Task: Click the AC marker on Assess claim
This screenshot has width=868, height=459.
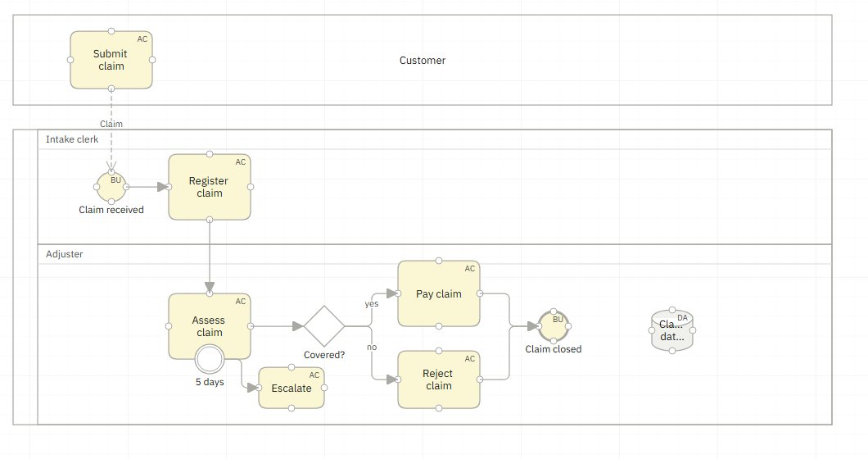Action: pos(240,302)
